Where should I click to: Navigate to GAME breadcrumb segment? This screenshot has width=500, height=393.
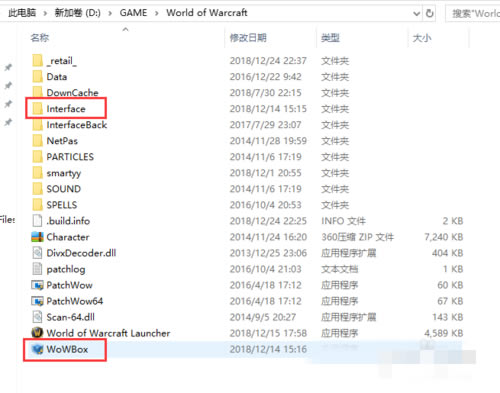133,13
